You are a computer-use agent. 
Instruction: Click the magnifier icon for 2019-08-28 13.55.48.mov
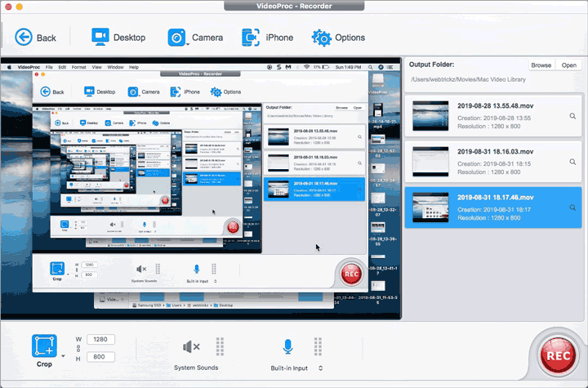572,116
